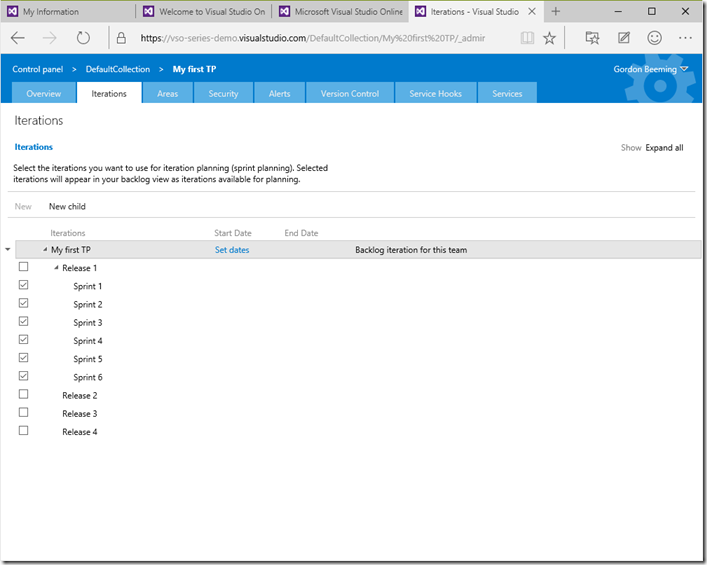
Task: Click New child button
Action: click(x=67, y=207)
